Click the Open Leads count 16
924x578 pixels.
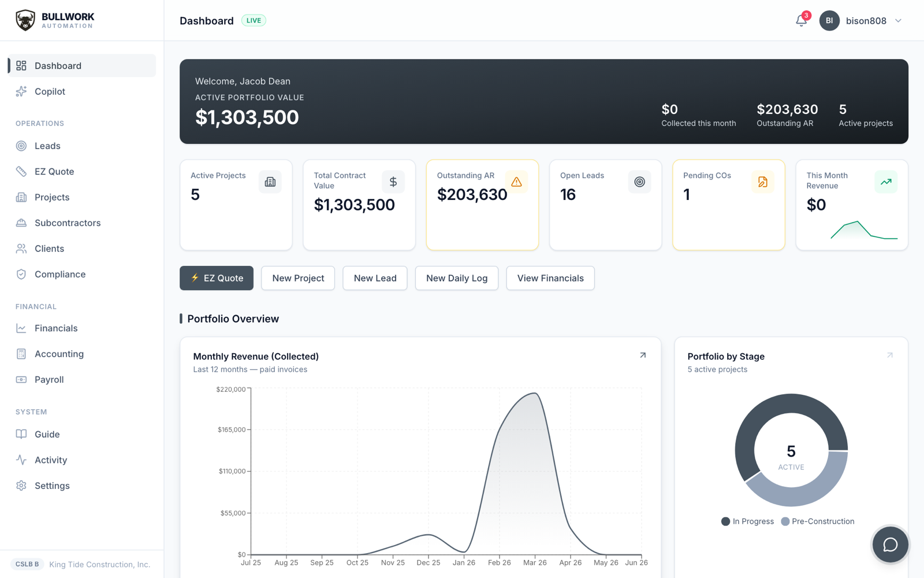coord(568,195)
